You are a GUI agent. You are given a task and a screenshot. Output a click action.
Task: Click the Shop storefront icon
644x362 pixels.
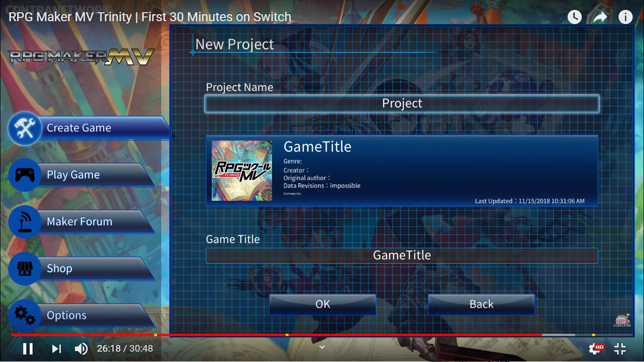(x=25, y=269)
